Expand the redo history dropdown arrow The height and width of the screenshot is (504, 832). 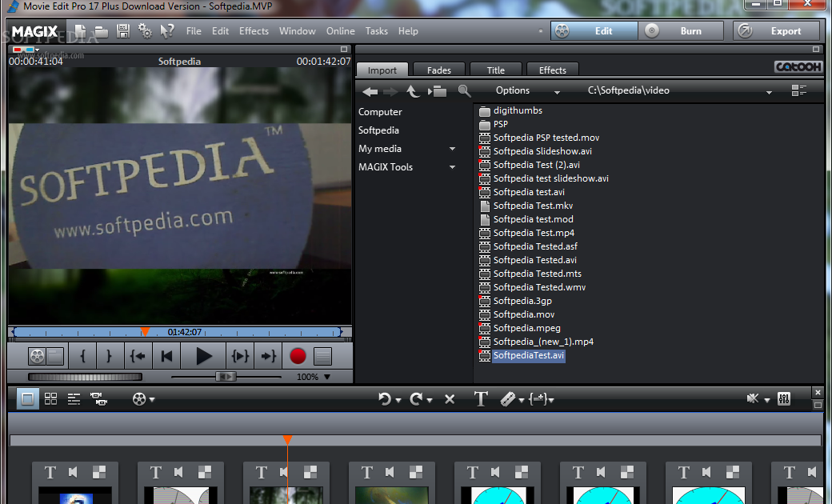(x=430, y=400)
